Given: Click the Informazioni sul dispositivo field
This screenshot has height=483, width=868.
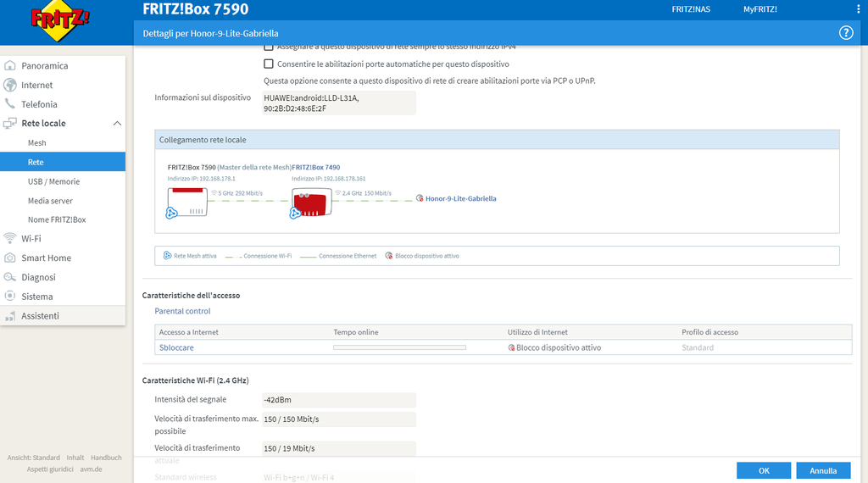Looking at the screenshot, I should click(x=339, y=103).
